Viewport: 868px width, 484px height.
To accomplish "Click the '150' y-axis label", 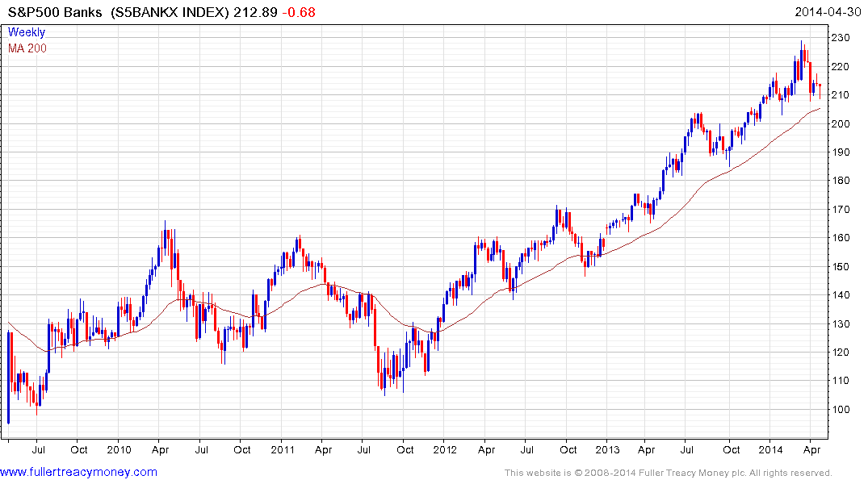I will point(840,267).
